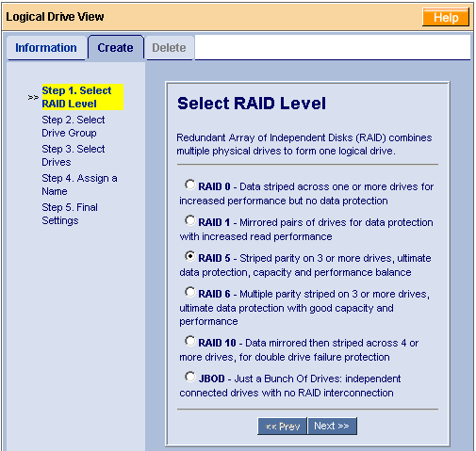Click the Next >> button
The width and height of the screenshot is (476, 451).
(332, 426)
